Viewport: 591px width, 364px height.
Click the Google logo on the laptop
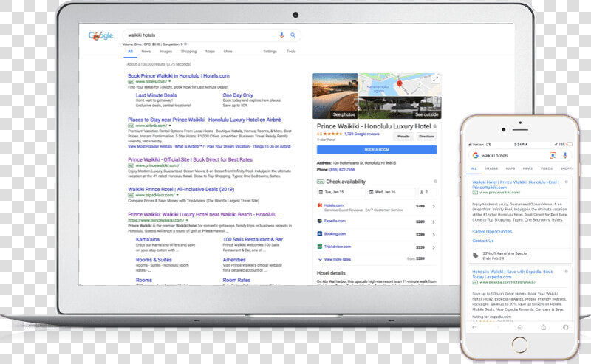tap(100, 35)
